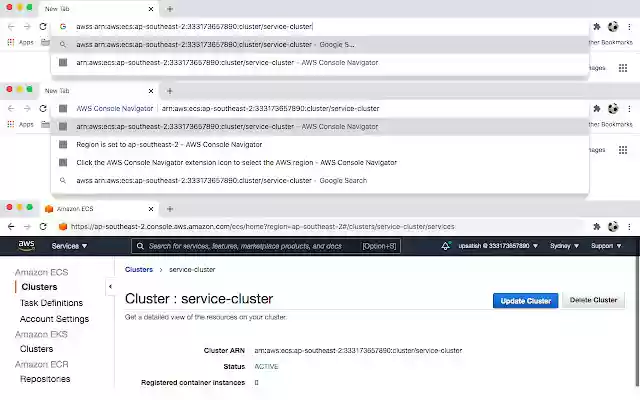
Task: Select 'Region is set to ap-southeast-2' suggestion
Action: 320,144
